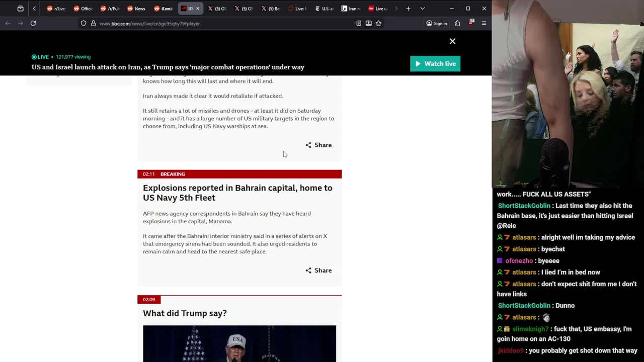Open the Firefox hamburger menu
The image size is (644, 362).
[x=484, y=23]
